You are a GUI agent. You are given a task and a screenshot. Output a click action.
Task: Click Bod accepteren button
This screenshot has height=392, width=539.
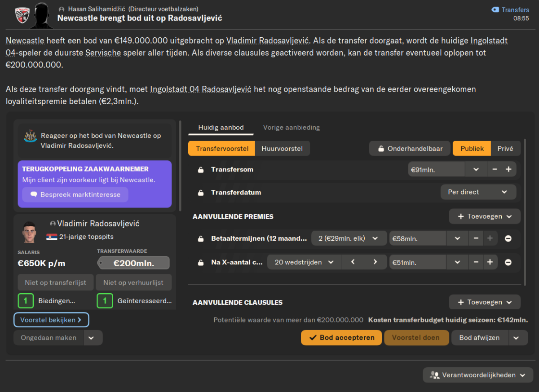341,338
